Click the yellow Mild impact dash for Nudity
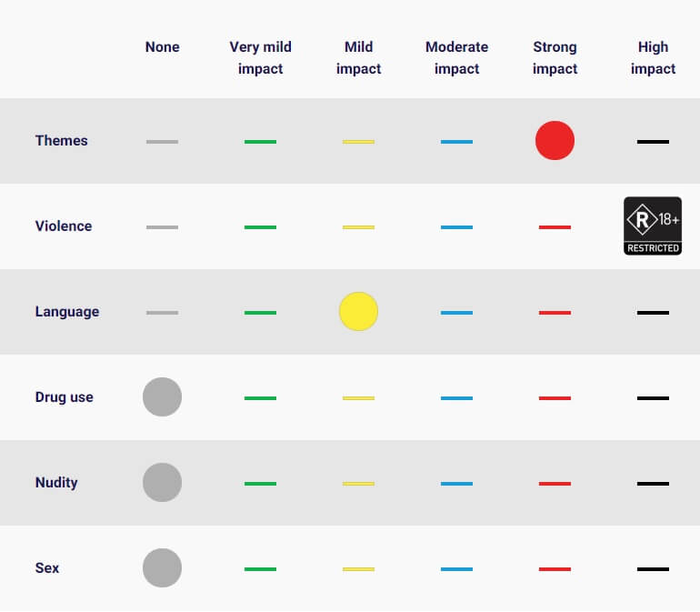The height and width of the screenshot is (612, 700). pos(358,484)
